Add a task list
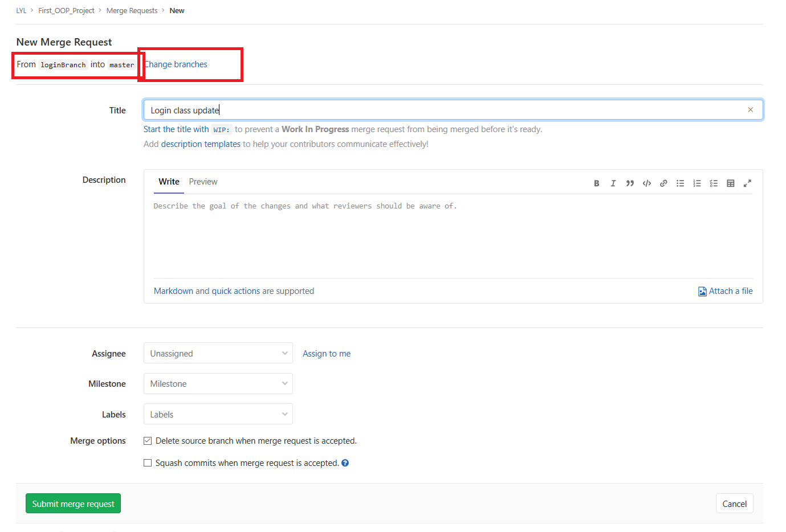Image resolution: width=786 pixels, height=532 pixels. pos(714,183)
